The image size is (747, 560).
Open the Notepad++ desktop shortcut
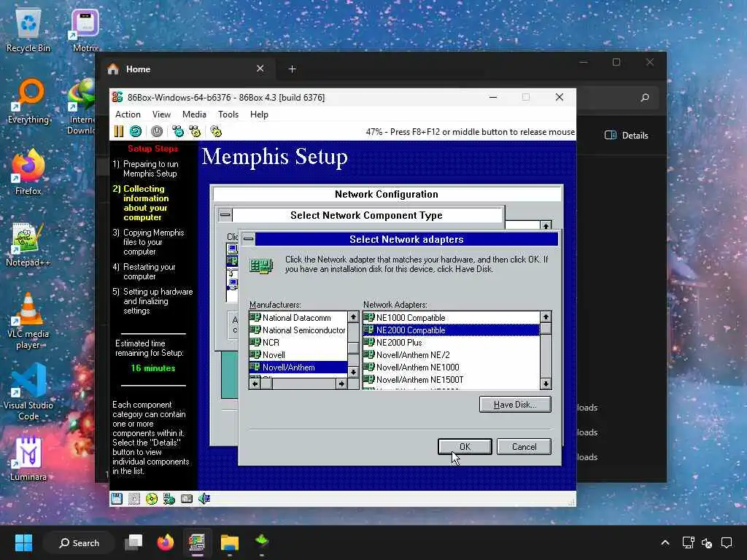(28, 244)
